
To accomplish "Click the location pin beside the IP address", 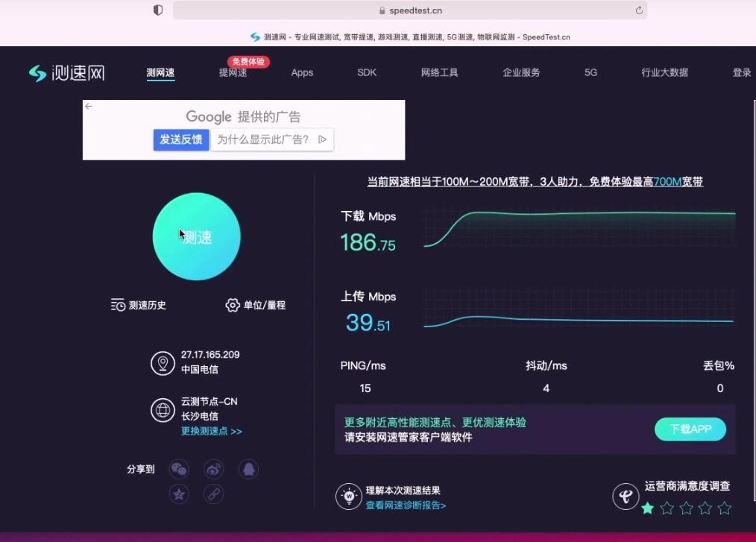I will pyautogui.click(x=163, y=362).
